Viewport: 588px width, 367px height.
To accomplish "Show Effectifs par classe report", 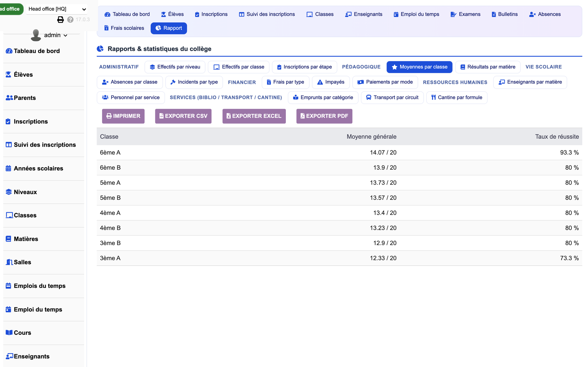I will tap(239, 67).
